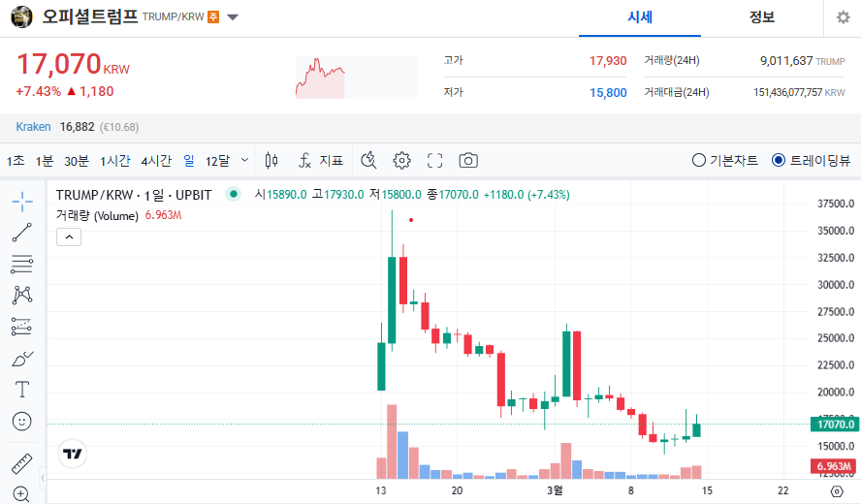Viewport: 861px width, 504px height.
Task: Click the 거래량 (Volume) indicator label
Action: click(x=97, y=215)
